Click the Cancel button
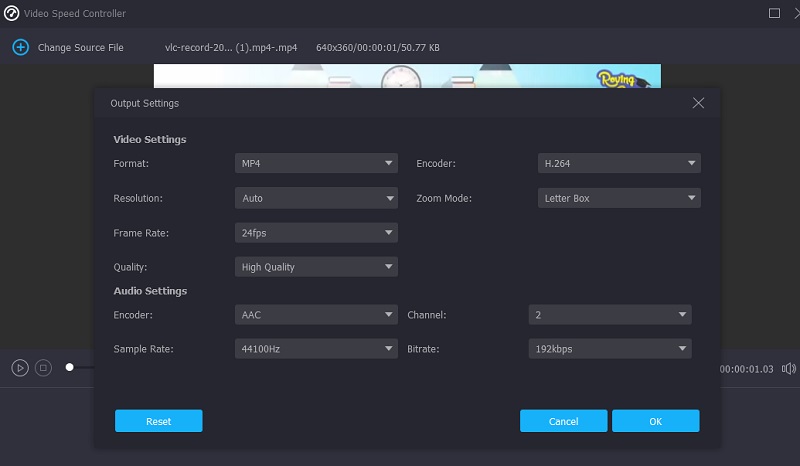 pos(563,421)
